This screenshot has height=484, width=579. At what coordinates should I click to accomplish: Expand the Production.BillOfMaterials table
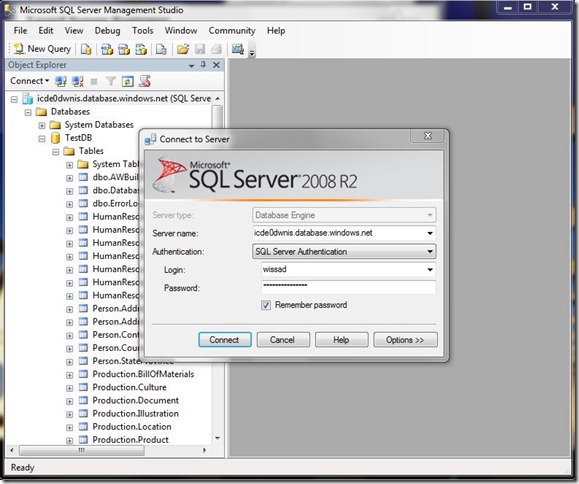point(69,375)
